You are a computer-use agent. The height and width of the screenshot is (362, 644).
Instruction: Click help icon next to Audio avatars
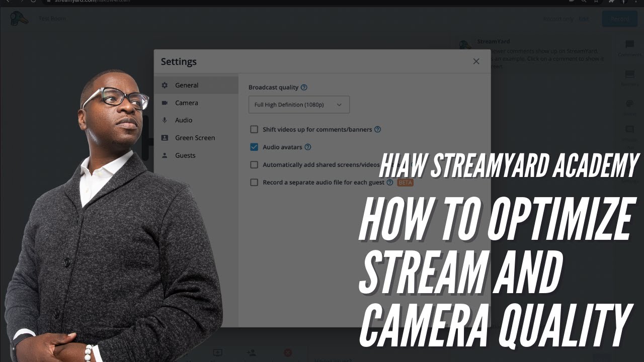(x=308, y=147)
